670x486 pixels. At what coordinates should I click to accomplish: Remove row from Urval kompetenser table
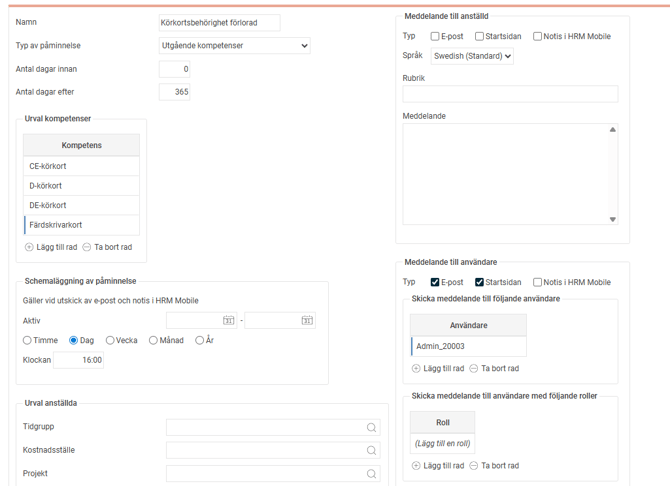(x=107, y=247)
